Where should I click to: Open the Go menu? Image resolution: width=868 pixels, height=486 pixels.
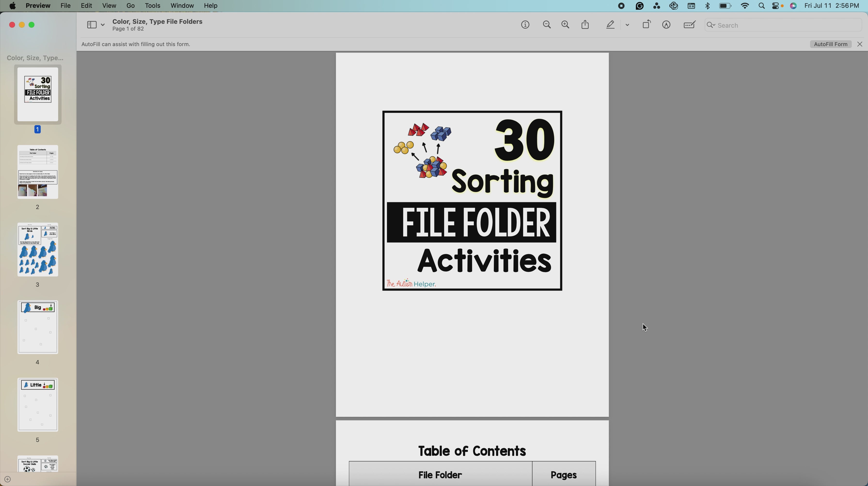tap(130, 5)
